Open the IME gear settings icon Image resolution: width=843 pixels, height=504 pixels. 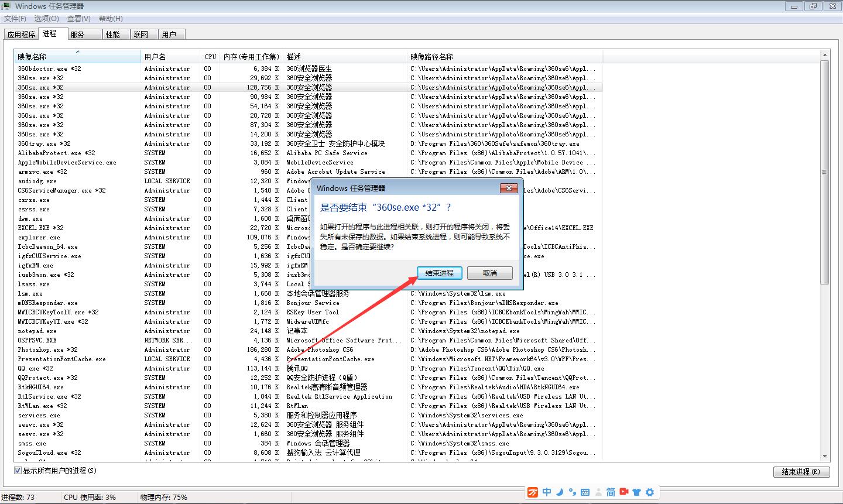650,492
